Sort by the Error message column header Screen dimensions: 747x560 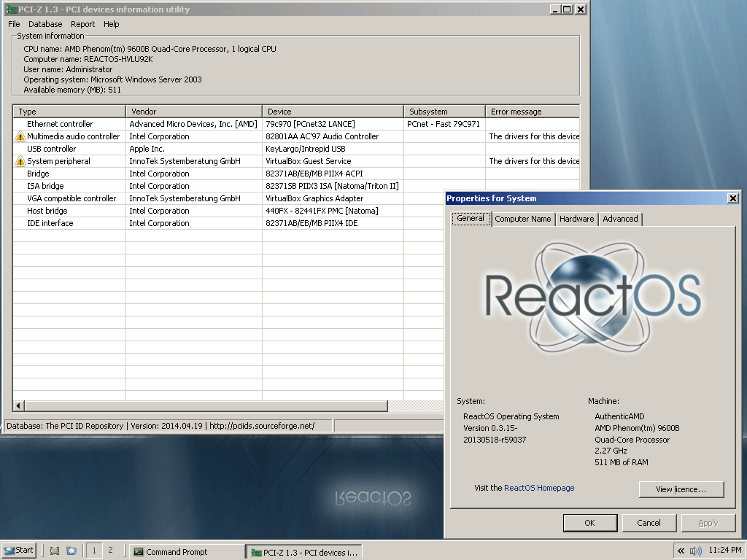(x=533, y=112)
